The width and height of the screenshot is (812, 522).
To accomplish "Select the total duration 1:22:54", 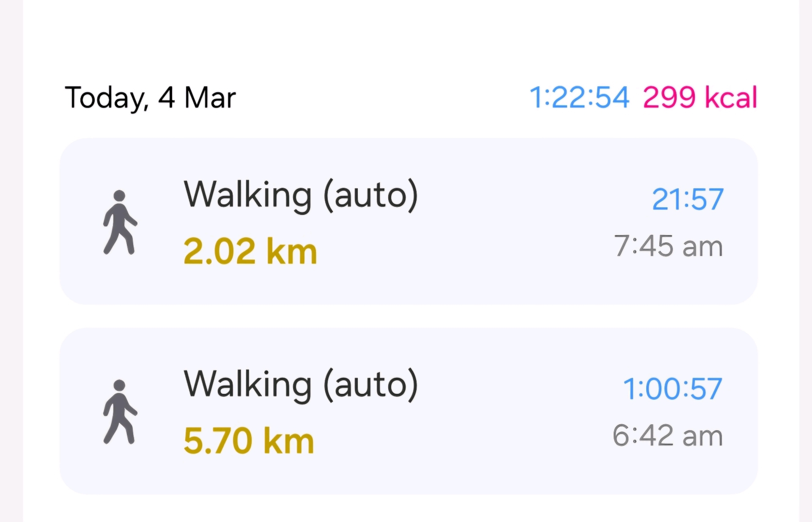I will pos(579,97).
